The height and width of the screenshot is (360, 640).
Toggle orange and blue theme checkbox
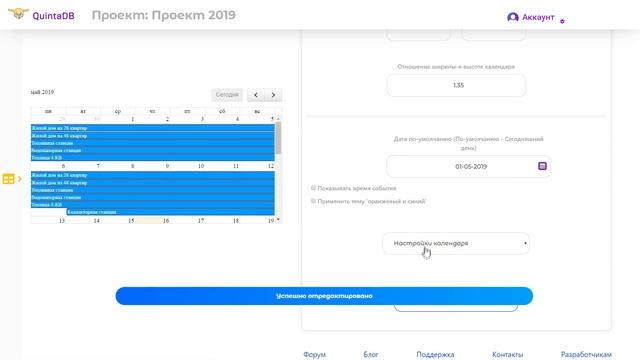[313, 201]
